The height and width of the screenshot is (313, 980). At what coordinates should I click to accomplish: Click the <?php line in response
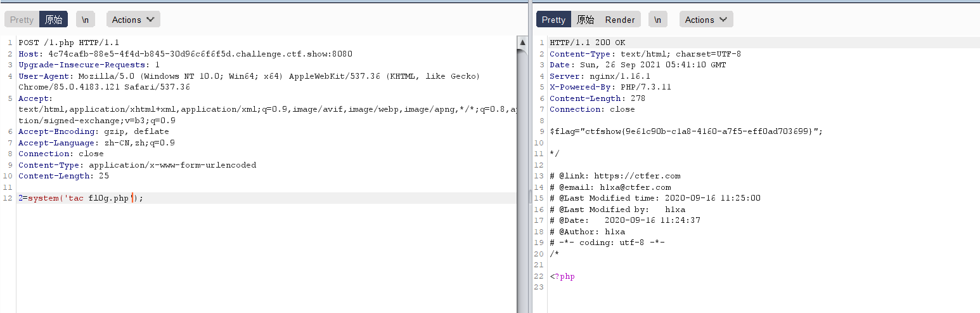(562, 276)
